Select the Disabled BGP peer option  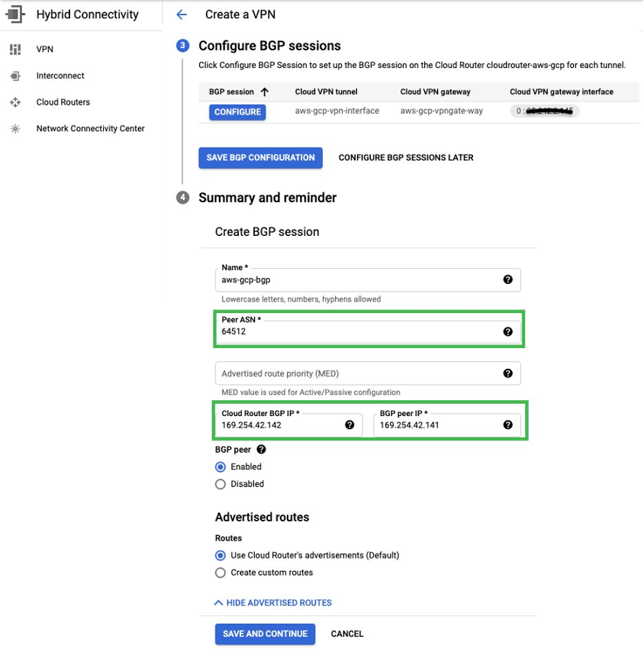[221, 484]
